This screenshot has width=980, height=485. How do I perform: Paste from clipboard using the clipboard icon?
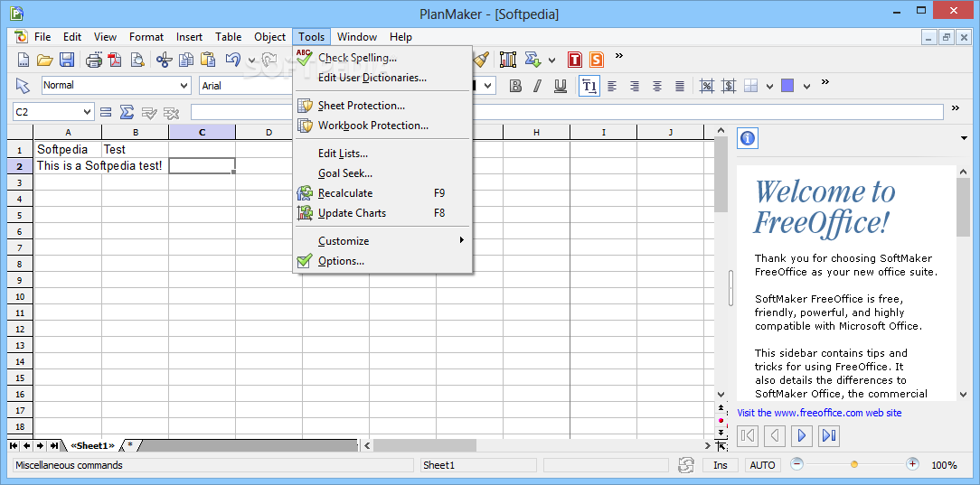point(208,60)
